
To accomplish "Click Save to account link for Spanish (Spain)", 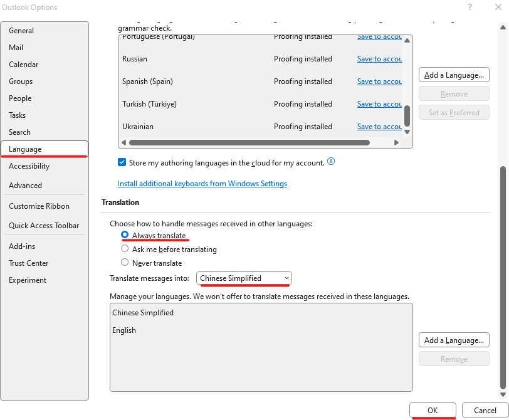I will point(379,81).
